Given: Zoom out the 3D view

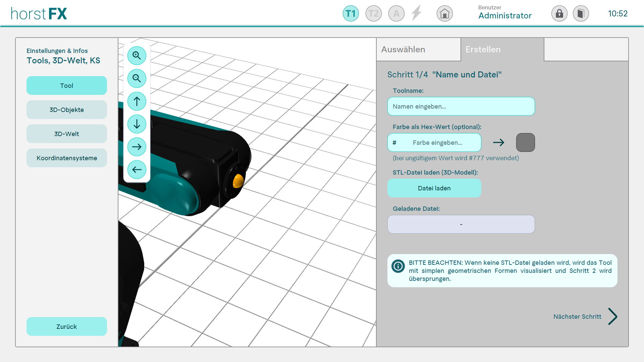Looking at the screenshot, I should click(x=137, y=78).
